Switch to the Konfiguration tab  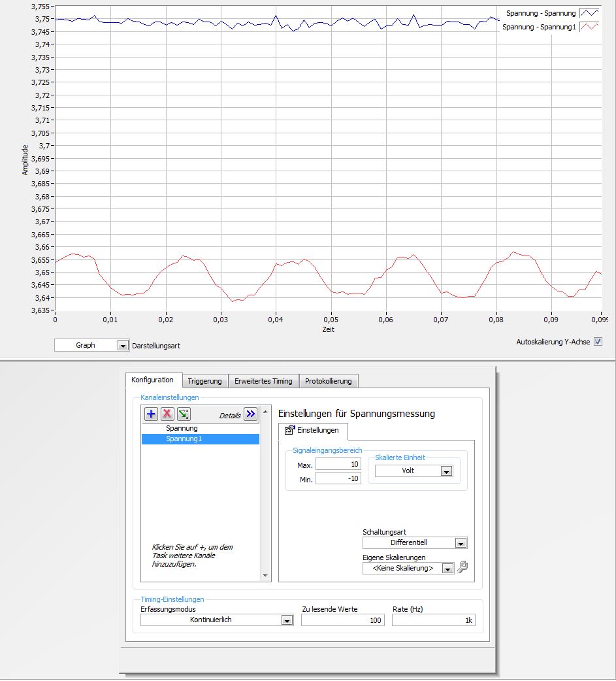pyautogui.click(x=152, y=380)
